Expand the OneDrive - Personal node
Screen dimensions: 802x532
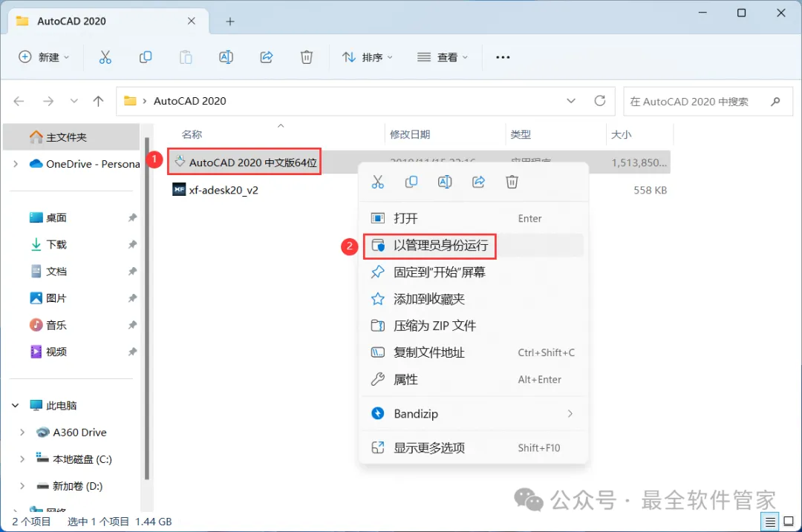click(16, 164)
